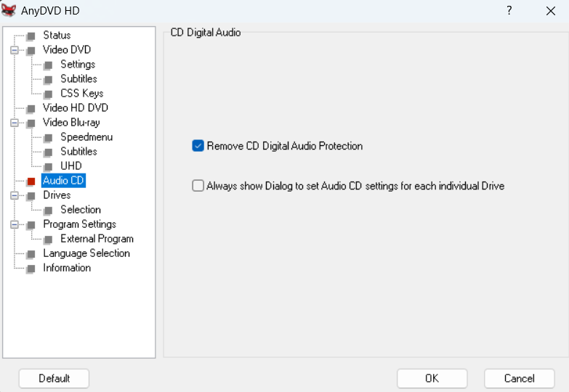Image resolution: width=569 pixels, height=392 pixels.
Task: Uncheck Remove CD Digital Audio Protection
Action: (198, 146)
